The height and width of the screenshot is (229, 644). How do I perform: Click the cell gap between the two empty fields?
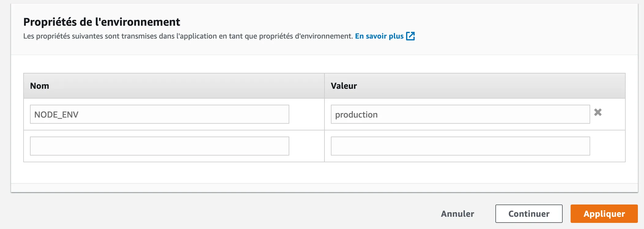[306, 146]
